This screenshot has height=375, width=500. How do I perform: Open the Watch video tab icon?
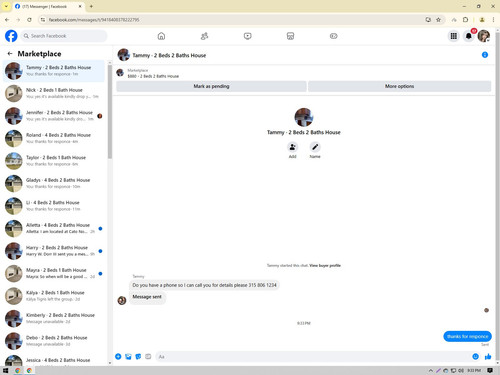point(247,36)
